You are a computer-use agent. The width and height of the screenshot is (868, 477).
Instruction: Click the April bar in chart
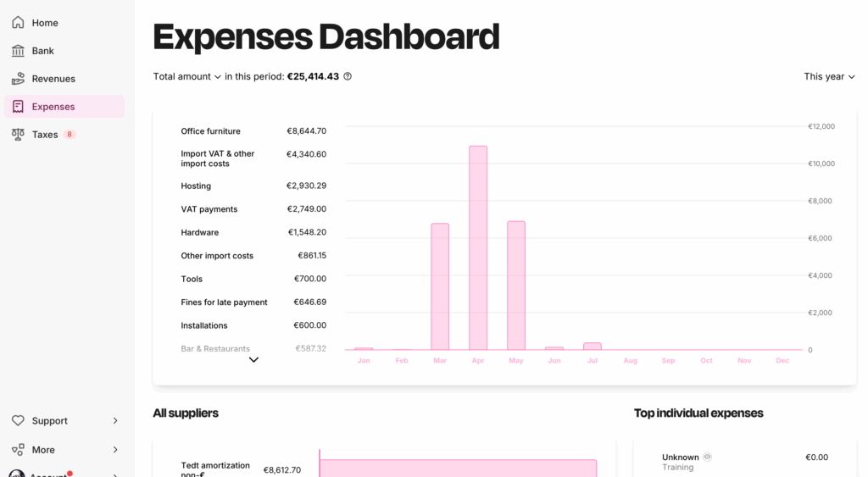coord(478,247)
